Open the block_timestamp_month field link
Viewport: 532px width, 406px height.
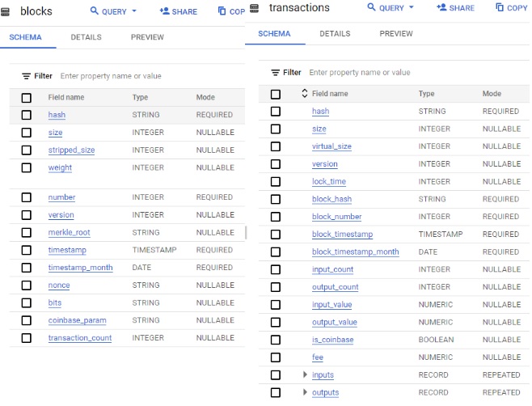[356, 252]
